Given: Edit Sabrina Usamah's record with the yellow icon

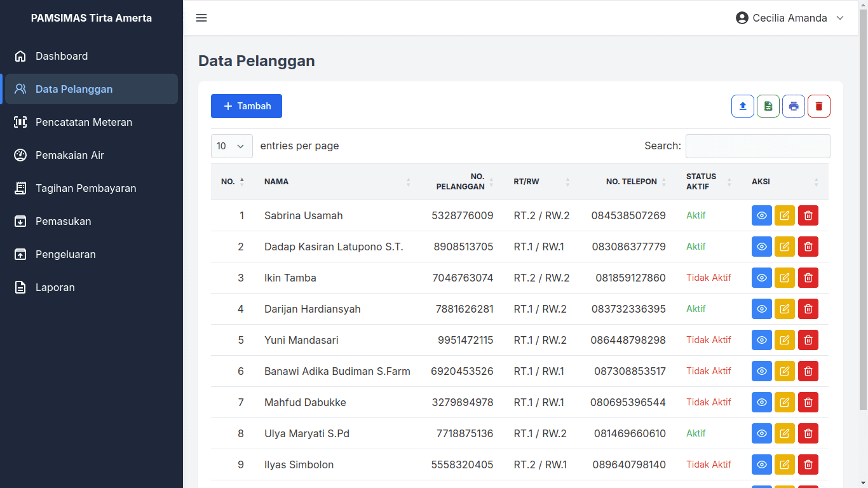Looking at the screenshot, I should click(x=785, y=215).
